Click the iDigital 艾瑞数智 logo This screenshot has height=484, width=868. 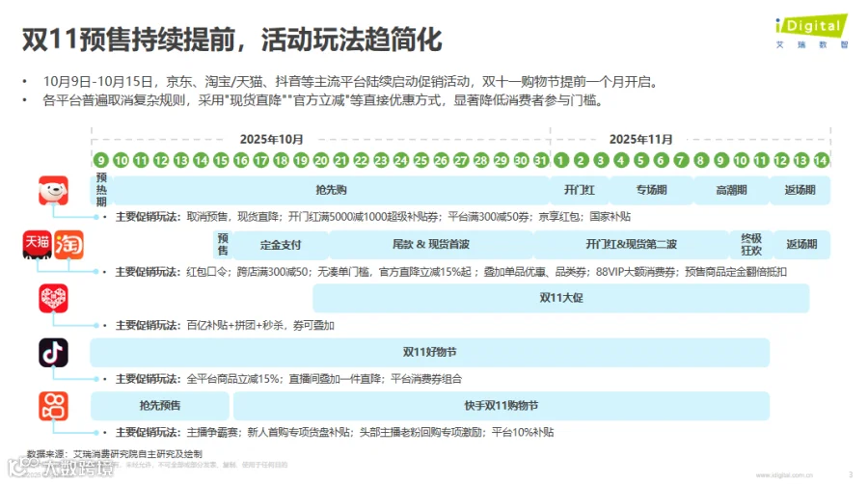coord(812,32)
